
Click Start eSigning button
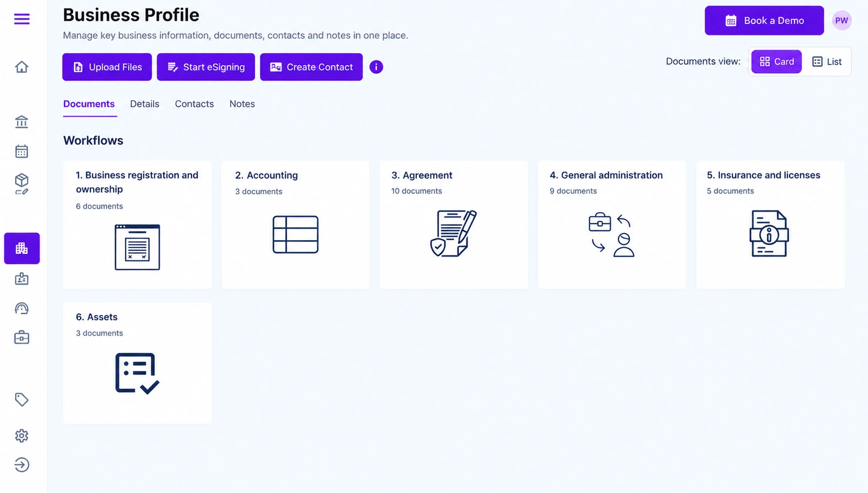point(206,67)
